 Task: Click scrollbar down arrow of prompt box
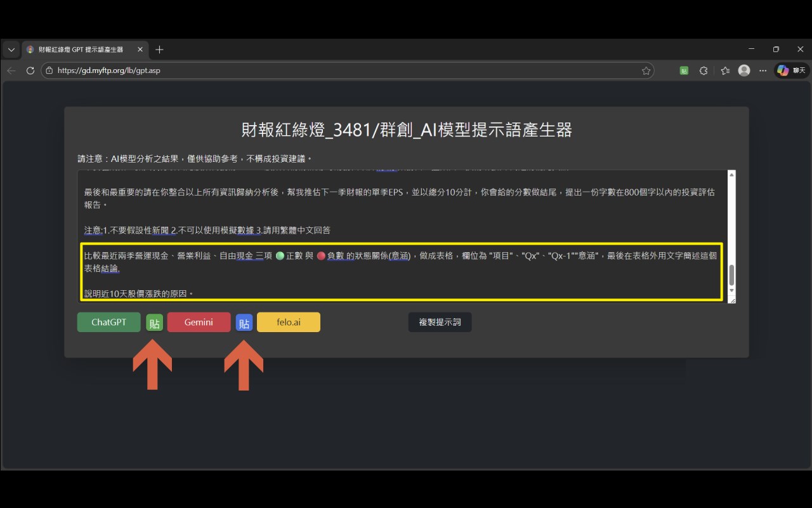(x=731, y=291)
